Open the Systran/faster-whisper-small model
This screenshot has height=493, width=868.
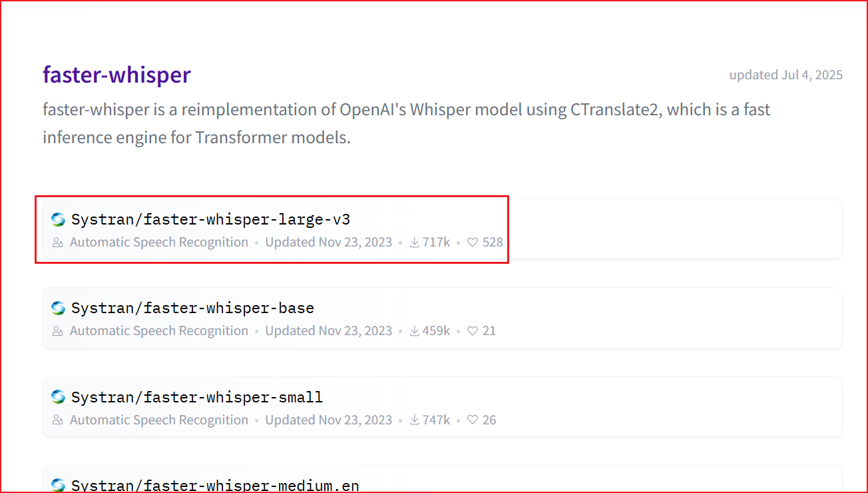(197, 398)
